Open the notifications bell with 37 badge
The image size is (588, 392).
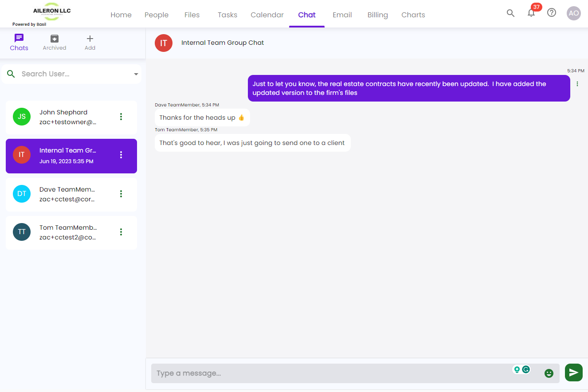531,13
